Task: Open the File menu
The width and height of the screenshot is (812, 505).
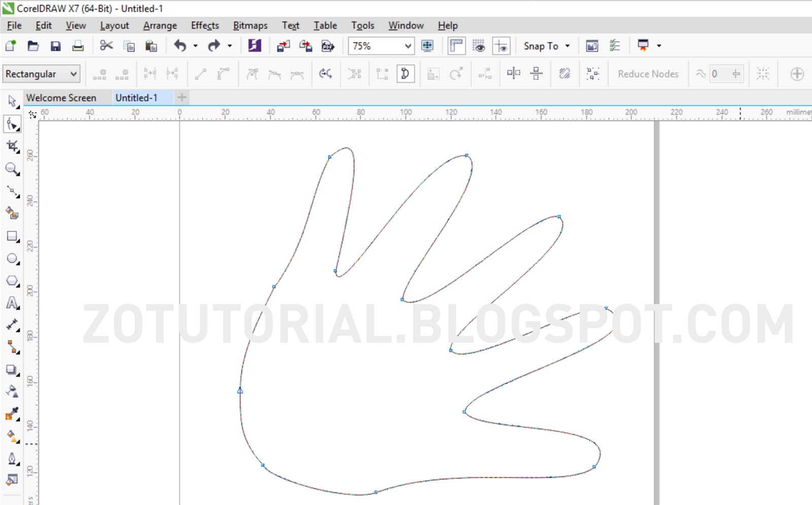Action: coord(14,25)
